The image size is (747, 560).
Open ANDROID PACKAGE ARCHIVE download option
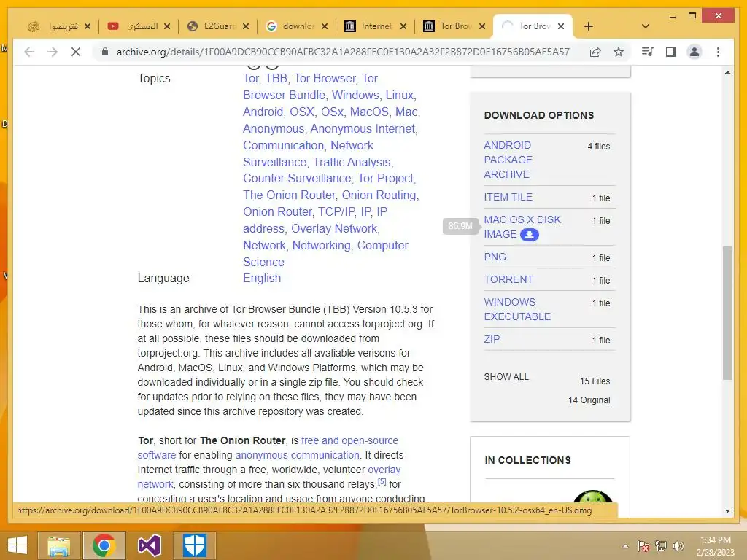tap(508, 160)
